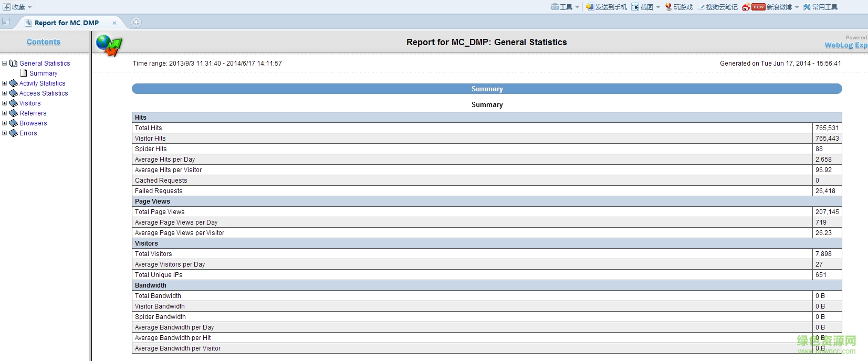Expand the Activity Statistics tree node
This screenshot has width=868, height=361.
click(5, 83)
